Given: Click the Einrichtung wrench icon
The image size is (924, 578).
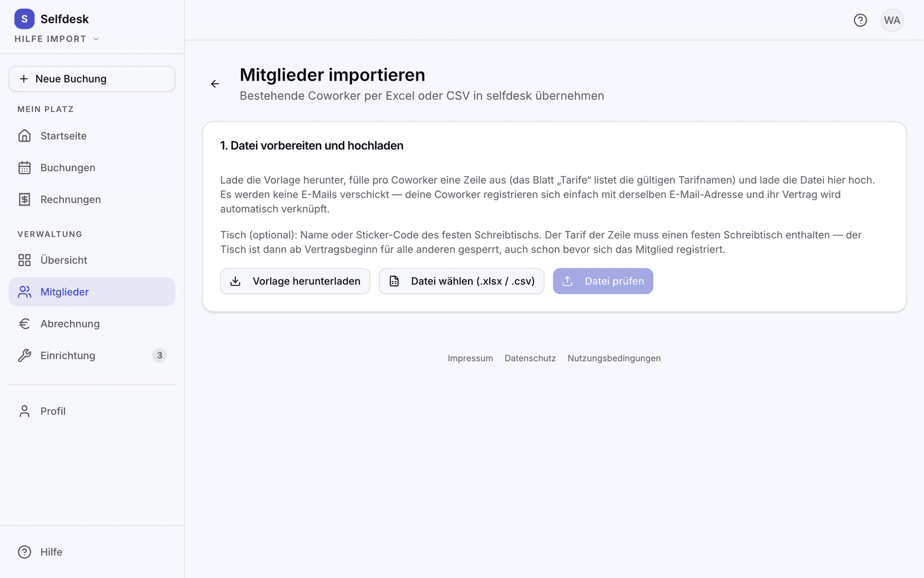Looking at the screenshot, I should tap(24, 356).
